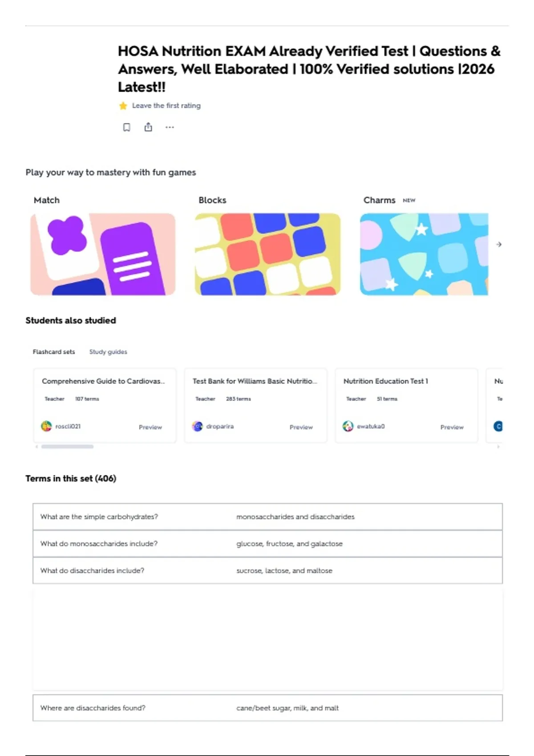534x756 pixels.
Task: Click the horizontal scrollbar under study sets
Action: [x=67, y=446]
